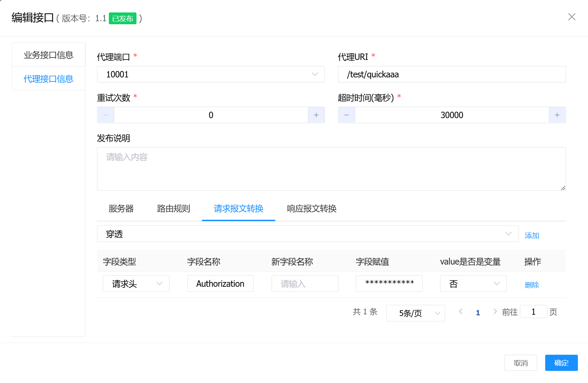Expand the 穿透 conversion type dropdown
The height and width of the screenshot is (383, 588).
(x=307, y=234)
